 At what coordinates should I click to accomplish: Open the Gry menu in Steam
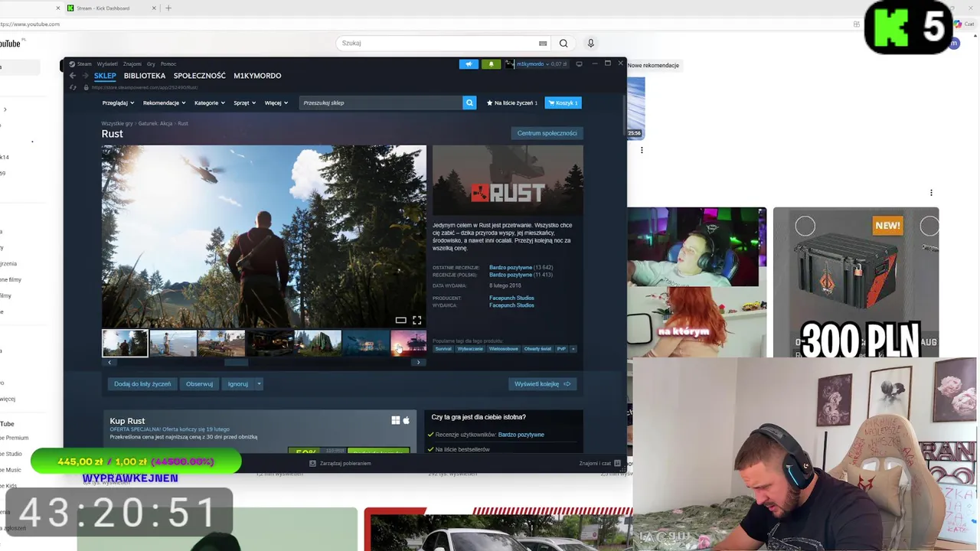(151, 64)
